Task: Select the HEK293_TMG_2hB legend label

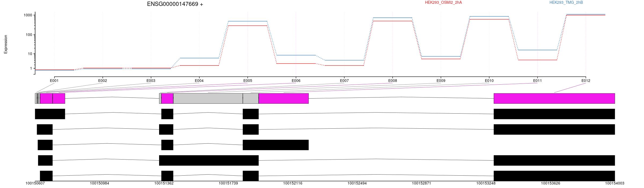Action: point(566,2)
